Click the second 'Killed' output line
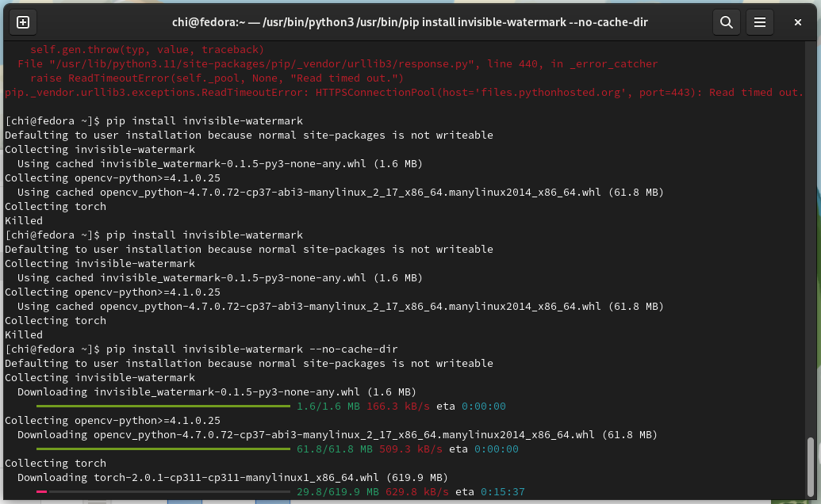 24,334
